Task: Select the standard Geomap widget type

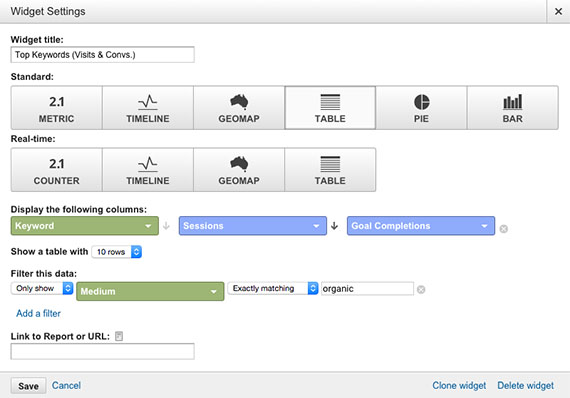Action: click(239, 108)
